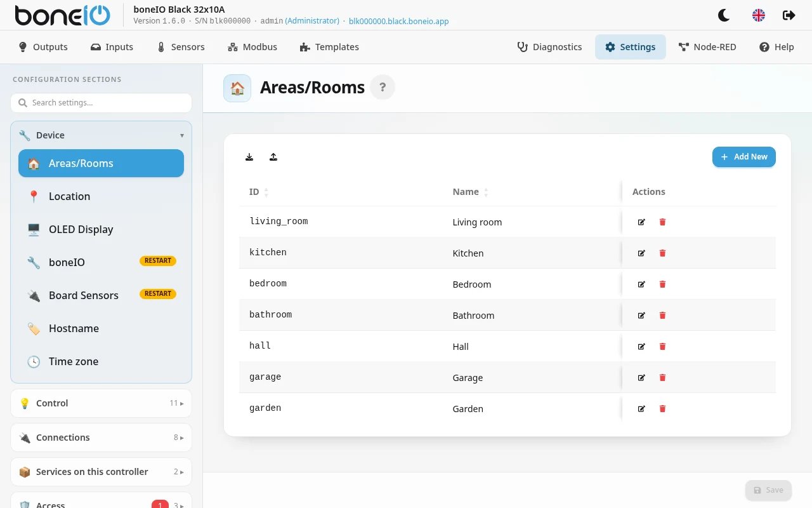
Task: Open the Templates tab
Action: click(x=329, y=47)
